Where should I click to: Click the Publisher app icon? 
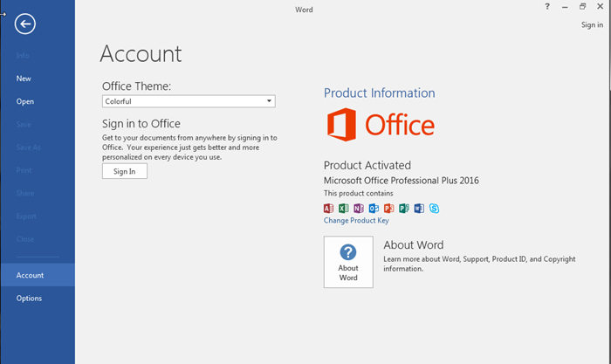click(403, 208)
